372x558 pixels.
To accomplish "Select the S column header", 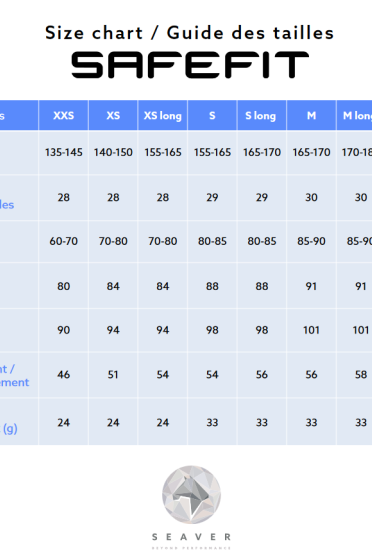I will pyautogui.click(x=212, y=115).
